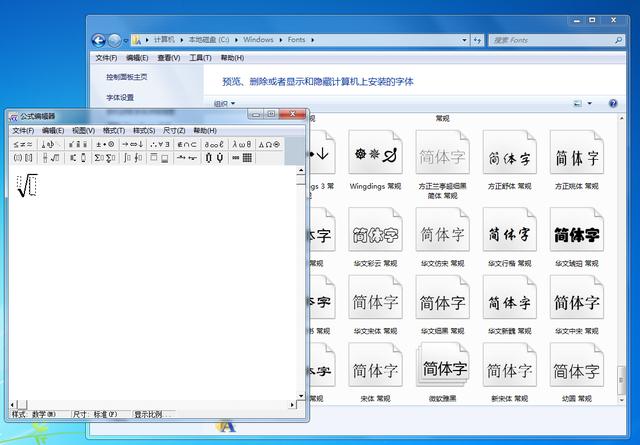Viewport: 640px width, 445px height.
Task: Open set theory symbols palette (∉ ∩ ⊂)
Action: (187, 145)
